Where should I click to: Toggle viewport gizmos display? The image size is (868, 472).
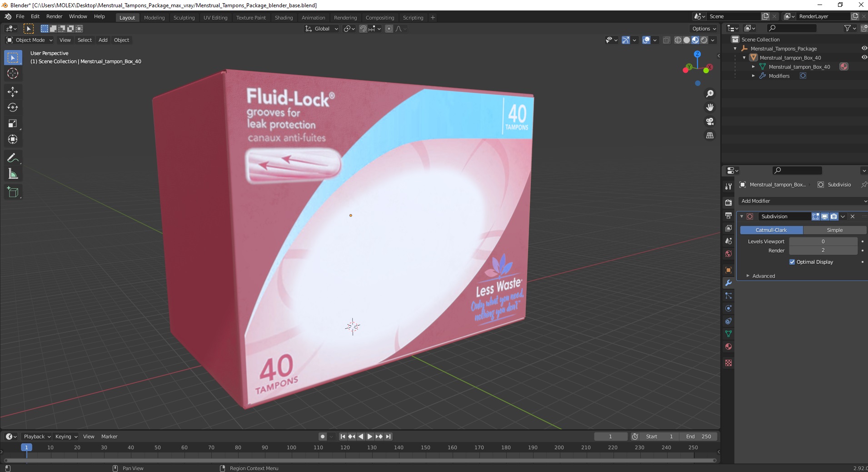626,40
